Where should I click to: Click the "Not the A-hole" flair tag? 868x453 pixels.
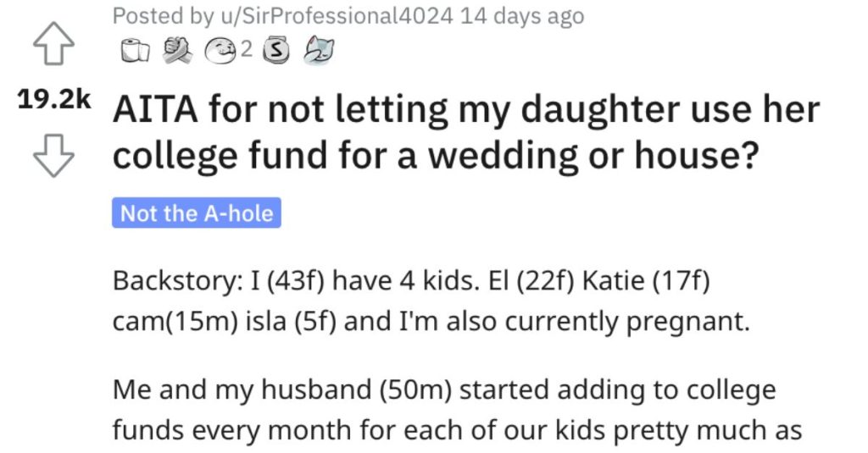point(197,213)
